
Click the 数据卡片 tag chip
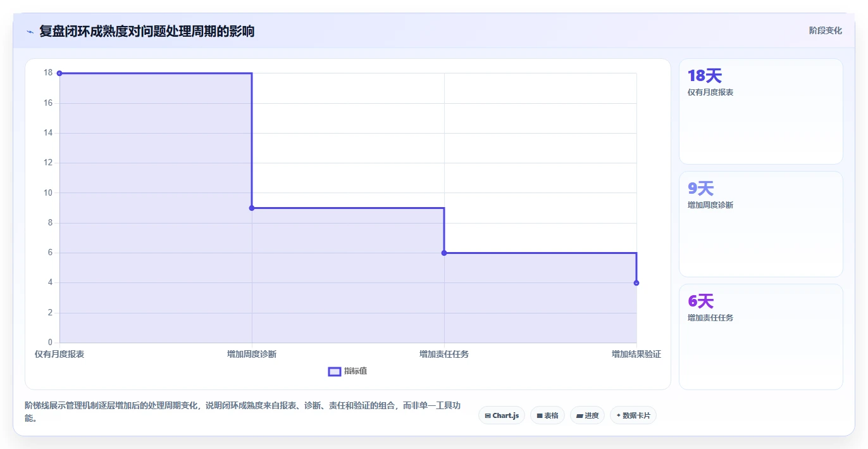click(633, 415)
